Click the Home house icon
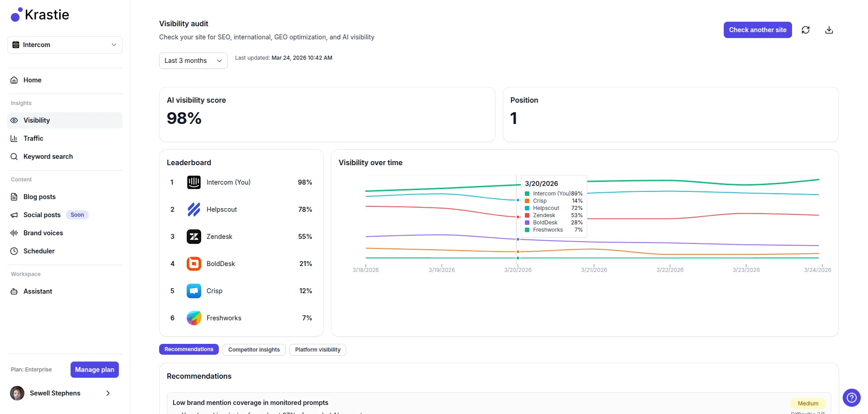 click(x=14, y=80)
